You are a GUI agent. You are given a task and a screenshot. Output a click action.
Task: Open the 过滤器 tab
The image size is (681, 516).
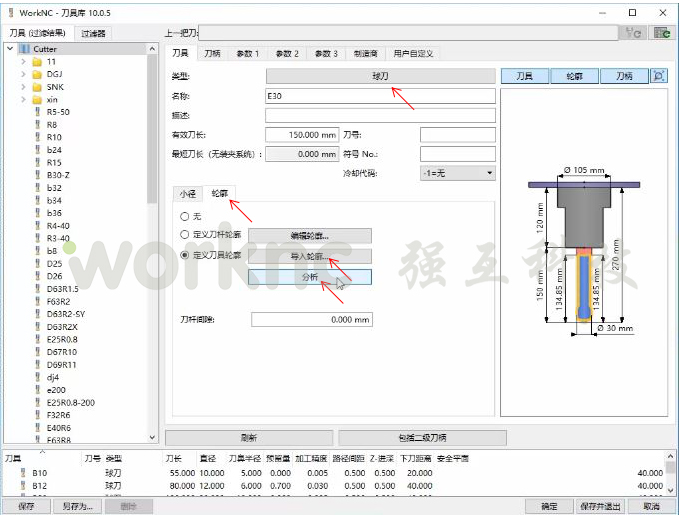pos(93,33)
